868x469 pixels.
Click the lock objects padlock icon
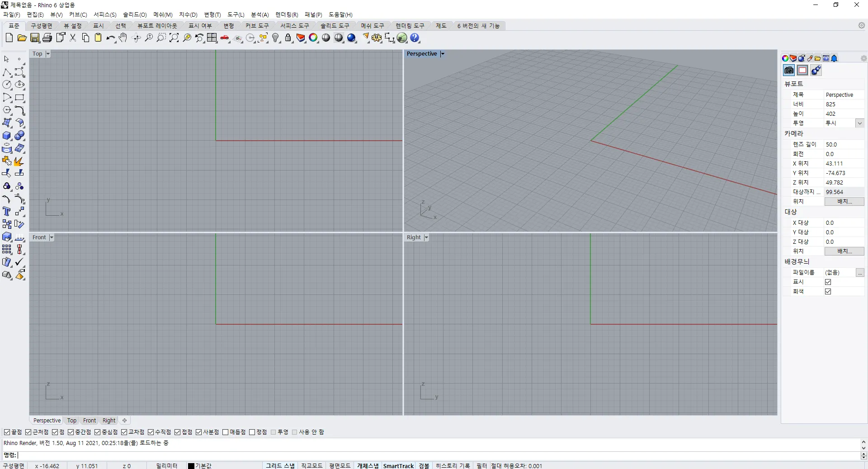click(x=288, y=38)
